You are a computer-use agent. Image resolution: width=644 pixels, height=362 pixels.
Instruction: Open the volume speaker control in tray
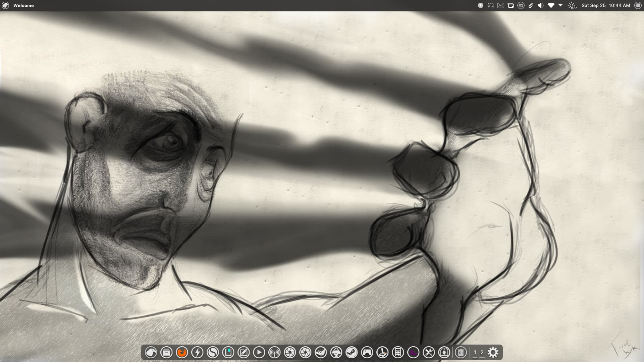(x=541, y=5)
